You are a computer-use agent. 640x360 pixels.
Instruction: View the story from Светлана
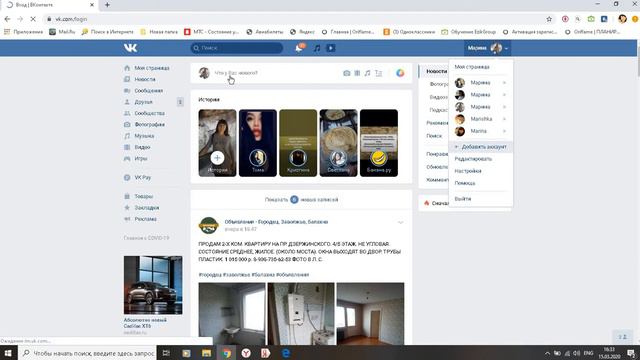pos(338,143)
